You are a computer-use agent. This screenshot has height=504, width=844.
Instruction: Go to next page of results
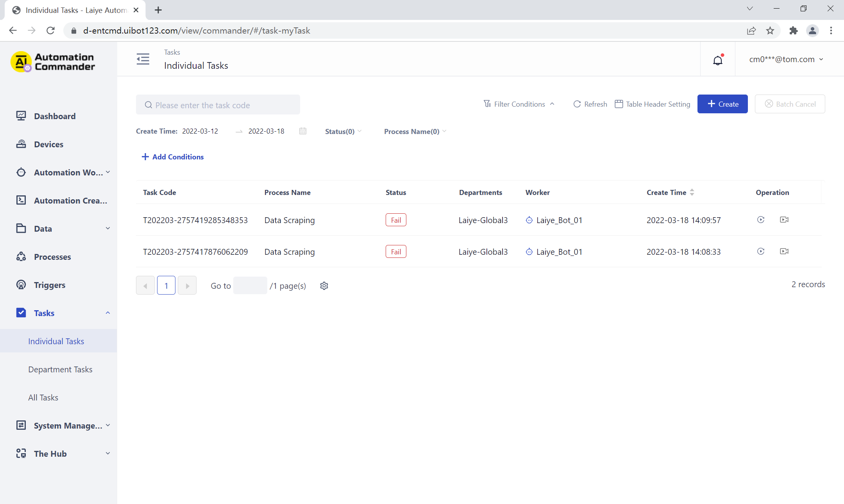pos(187,286)
